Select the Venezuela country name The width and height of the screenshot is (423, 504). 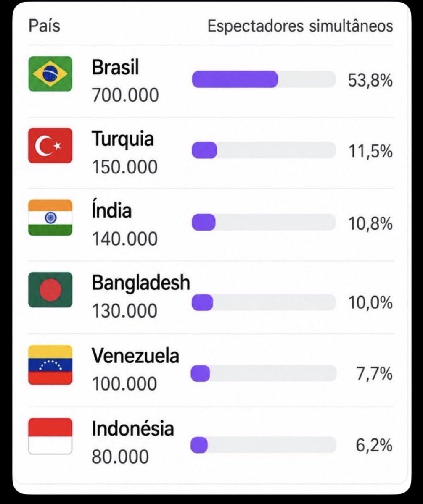135,356
